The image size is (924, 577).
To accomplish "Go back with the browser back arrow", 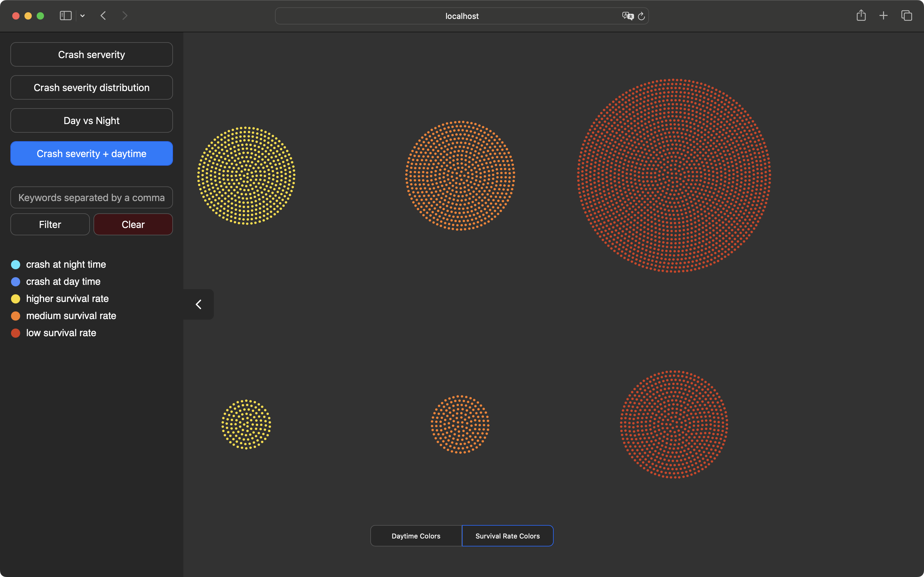I will (x=103, y=16).
